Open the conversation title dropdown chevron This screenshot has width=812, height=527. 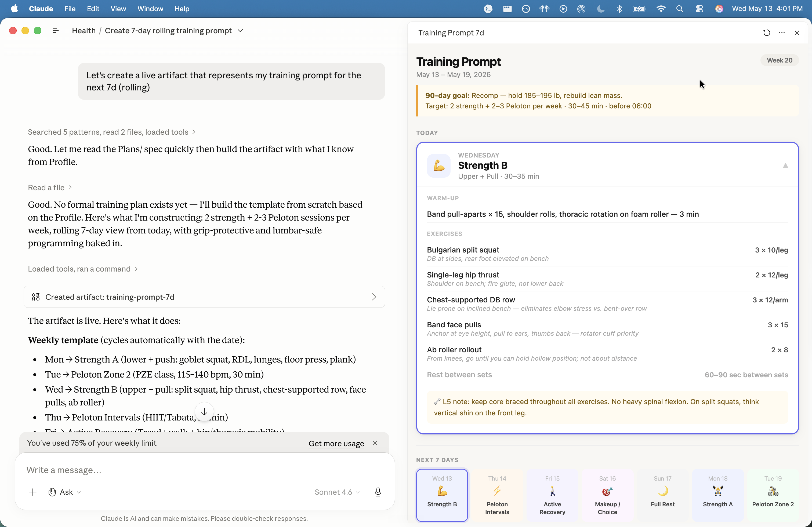[x=241, y=31]
